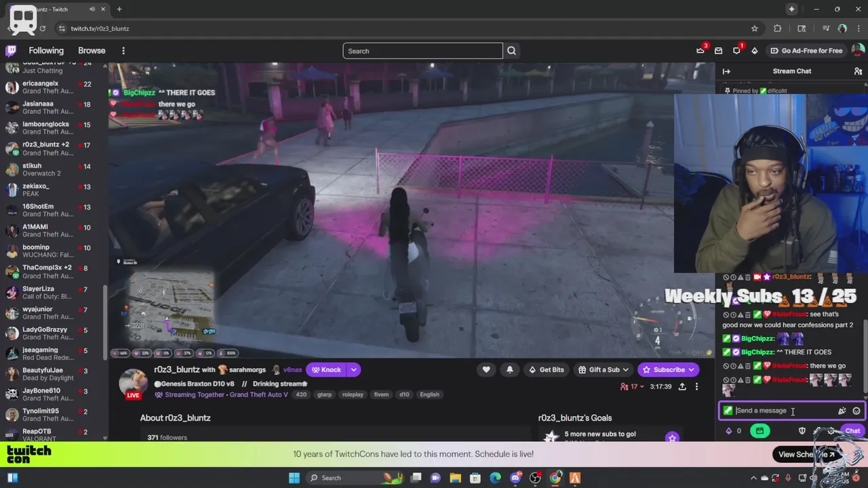This screenshot has height=488, width=868.
Task: Open the Twitch inbox notifications icon
Action: [718, 51]
